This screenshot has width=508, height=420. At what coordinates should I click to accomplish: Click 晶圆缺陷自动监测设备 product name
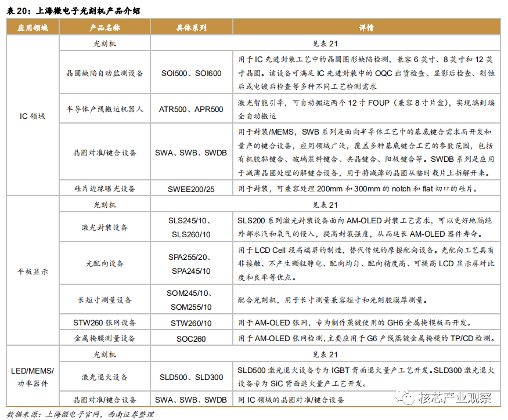[x=105, y=73]
